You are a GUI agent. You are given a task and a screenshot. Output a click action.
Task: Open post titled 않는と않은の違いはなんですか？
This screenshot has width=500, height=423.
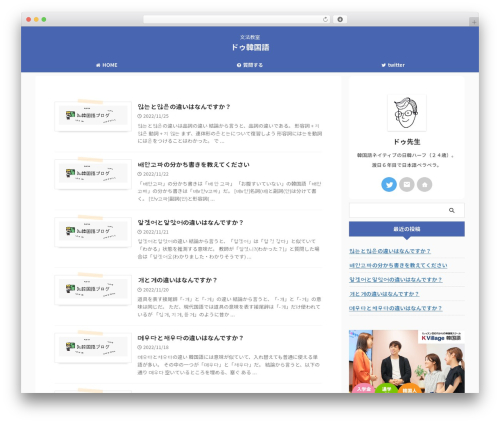point(184,107)
